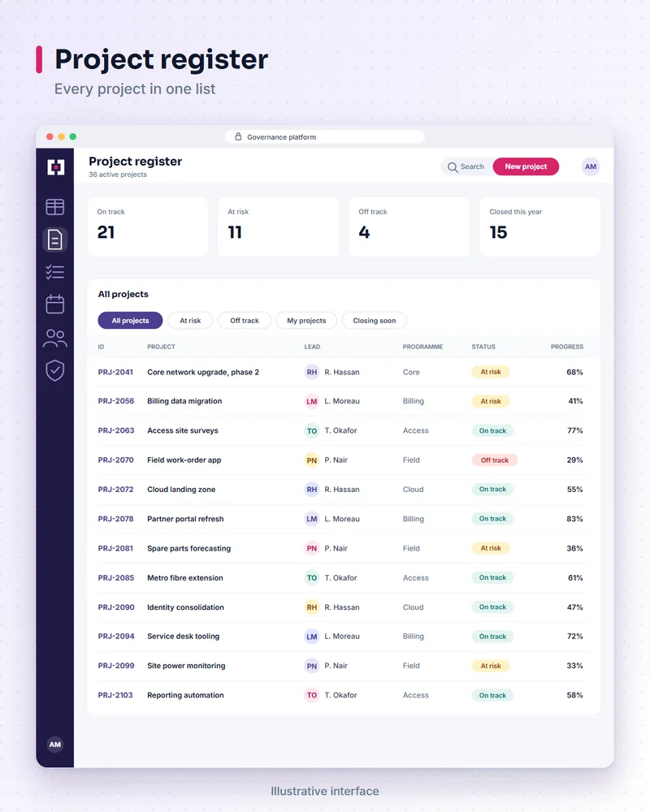Open project link PRJ-2041
The width and height of the screenshot is (650, 812).
coord(115,372)
